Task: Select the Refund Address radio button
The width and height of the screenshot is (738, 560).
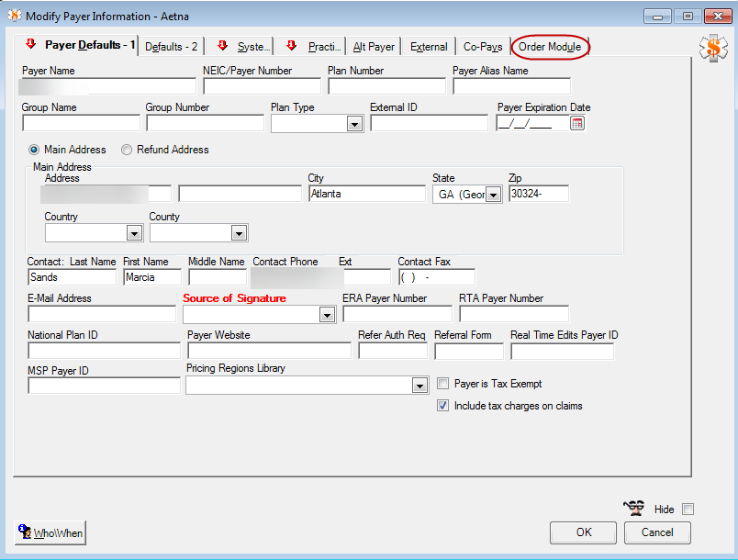Action: 127,150
